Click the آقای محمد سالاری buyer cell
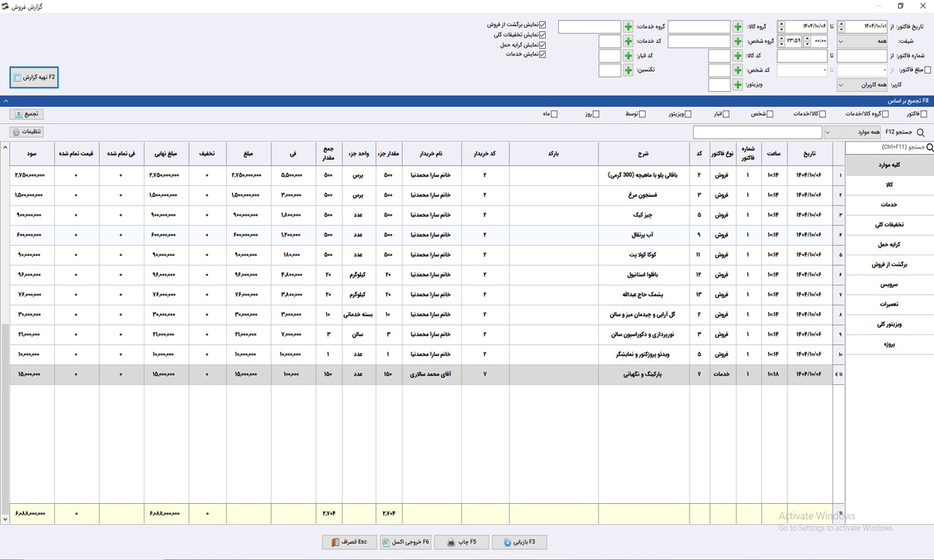 [x=432, y=374]
